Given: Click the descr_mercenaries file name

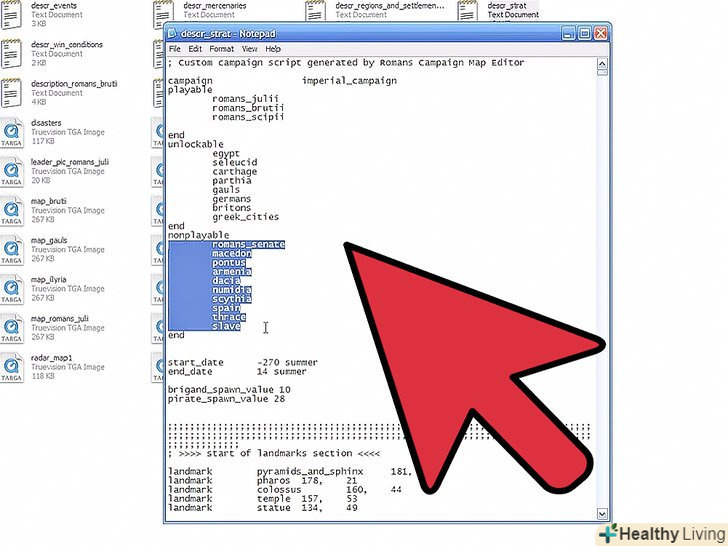Looking at the screenshot, I should pos(214,6).
